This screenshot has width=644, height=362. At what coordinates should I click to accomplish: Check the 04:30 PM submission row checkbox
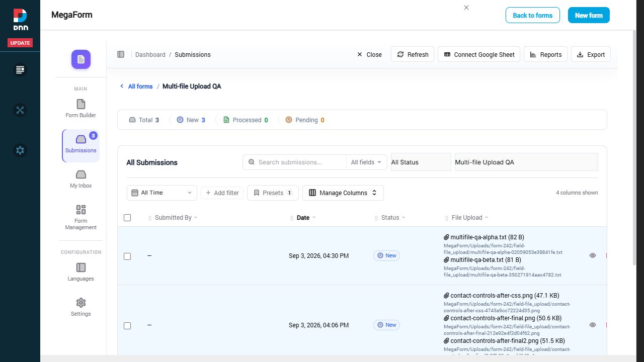click(x=127, y=256)
